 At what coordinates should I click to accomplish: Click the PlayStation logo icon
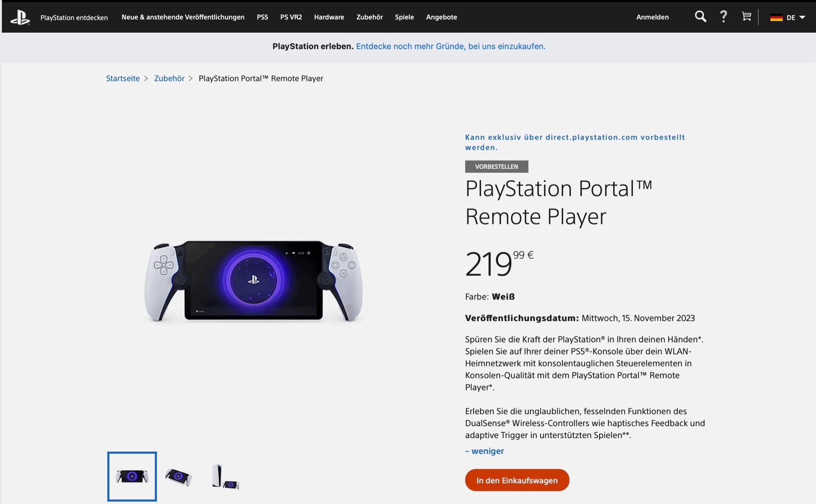click(x=20, y=17)
